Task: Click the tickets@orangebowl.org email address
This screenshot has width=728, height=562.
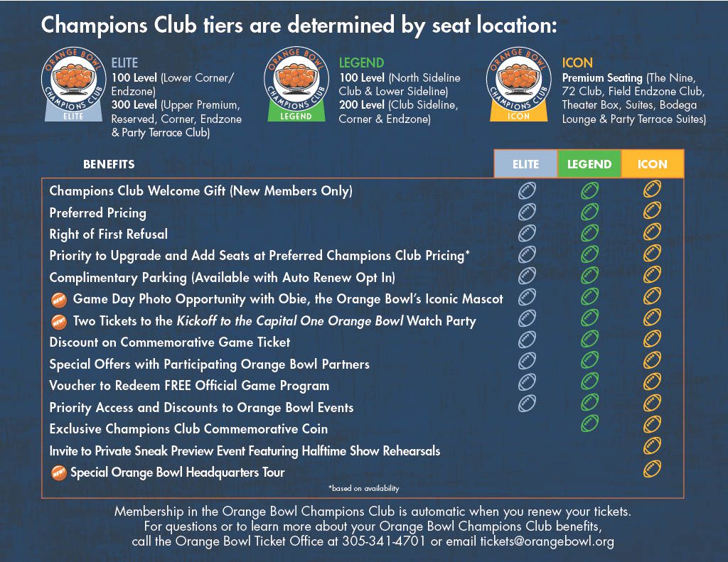Action: [x=547, y=541]
